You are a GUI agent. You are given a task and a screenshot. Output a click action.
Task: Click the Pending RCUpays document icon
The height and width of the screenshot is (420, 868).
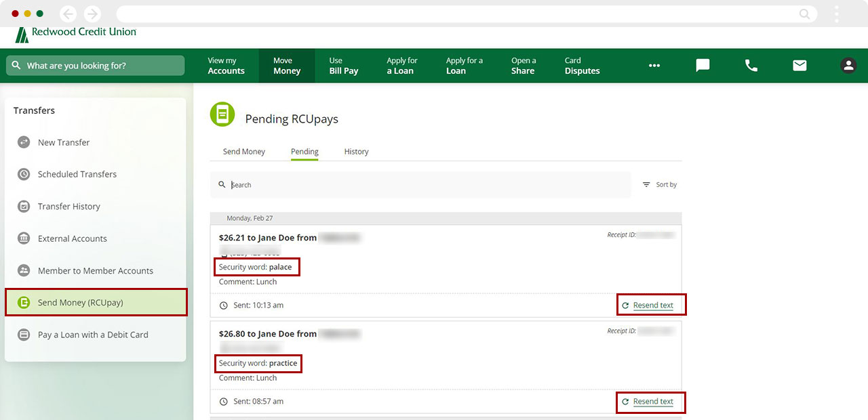222,114
